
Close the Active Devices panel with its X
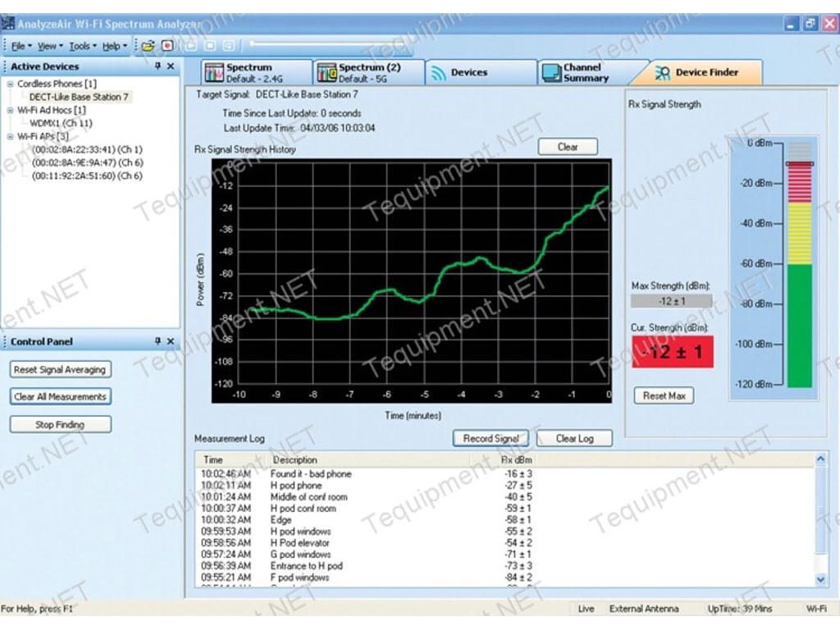click(171, 66)
